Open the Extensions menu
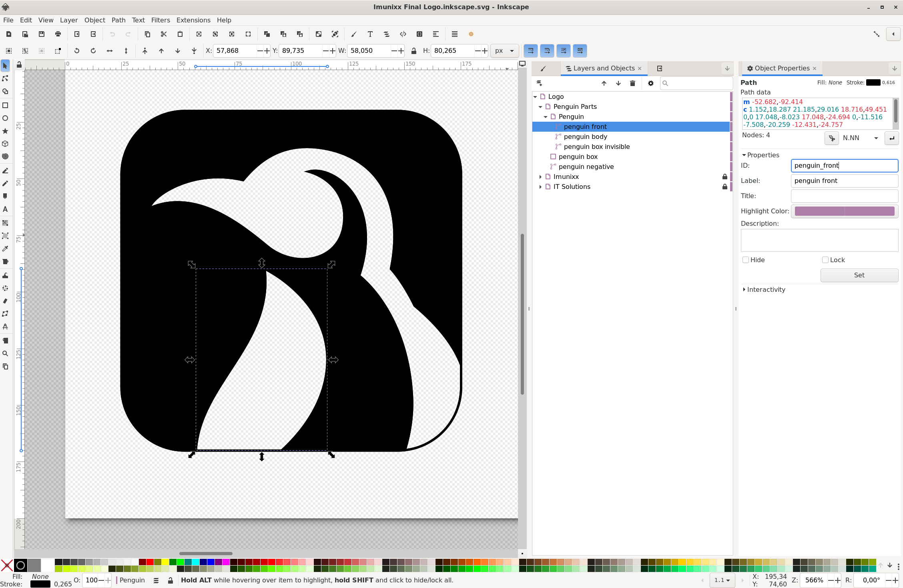Screen dimensions: 903x588 pyautogui.click(x=193, y=20)
